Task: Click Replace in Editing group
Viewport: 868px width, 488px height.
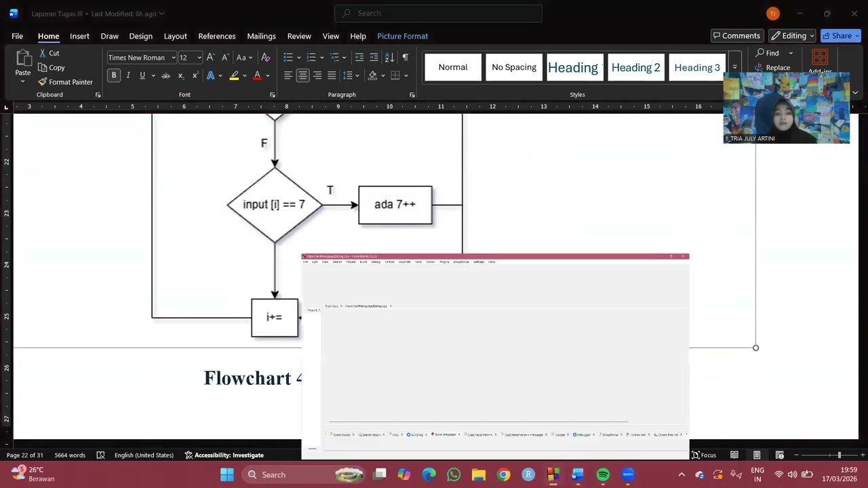Action: 772,68
